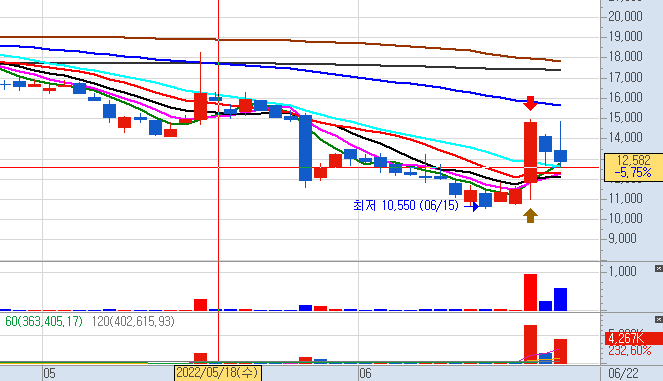Image resolution: width=663 pixels, height=381 pixels.
Task: Click the 9,000 price axis label
Action: (622, 238)
